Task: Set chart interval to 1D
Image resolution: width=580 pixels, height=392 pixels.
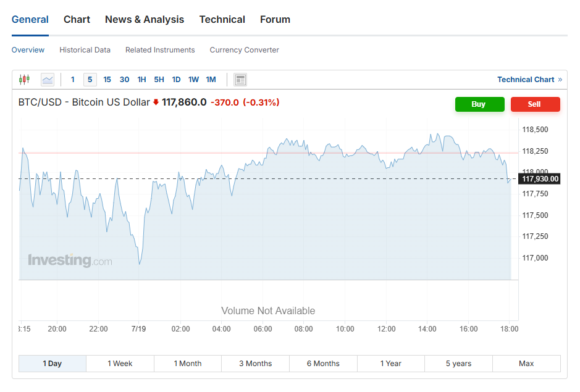Action: click(x=177, y=80)
